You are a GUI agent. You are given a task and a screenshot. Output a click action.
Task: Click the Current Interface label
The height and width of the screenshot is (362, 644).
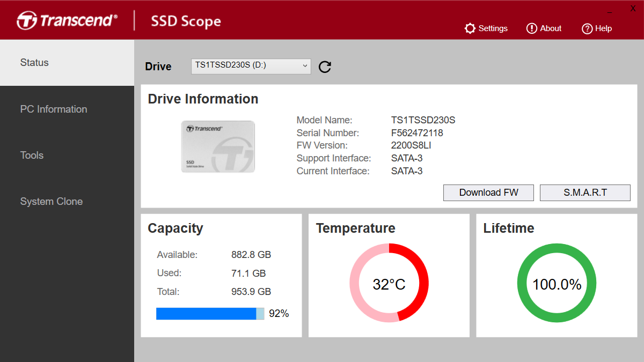(x=333, y=172)
